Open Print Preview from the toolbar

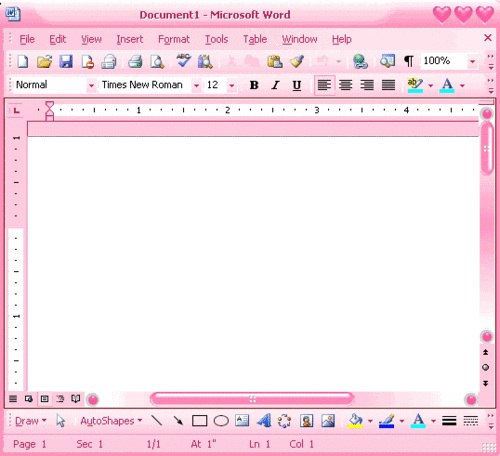click(157, 62)
